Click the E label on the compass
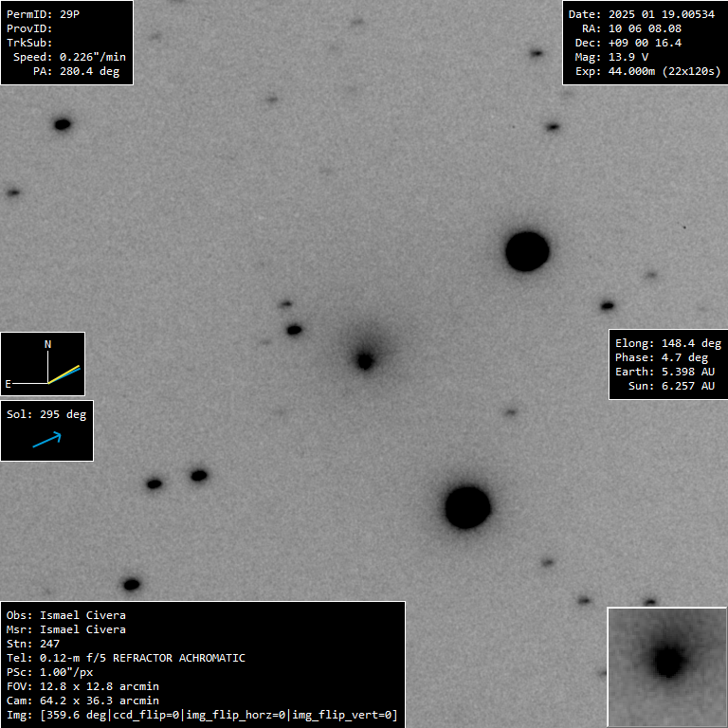Viewport: 728px width, 728px height. point(8,384)
